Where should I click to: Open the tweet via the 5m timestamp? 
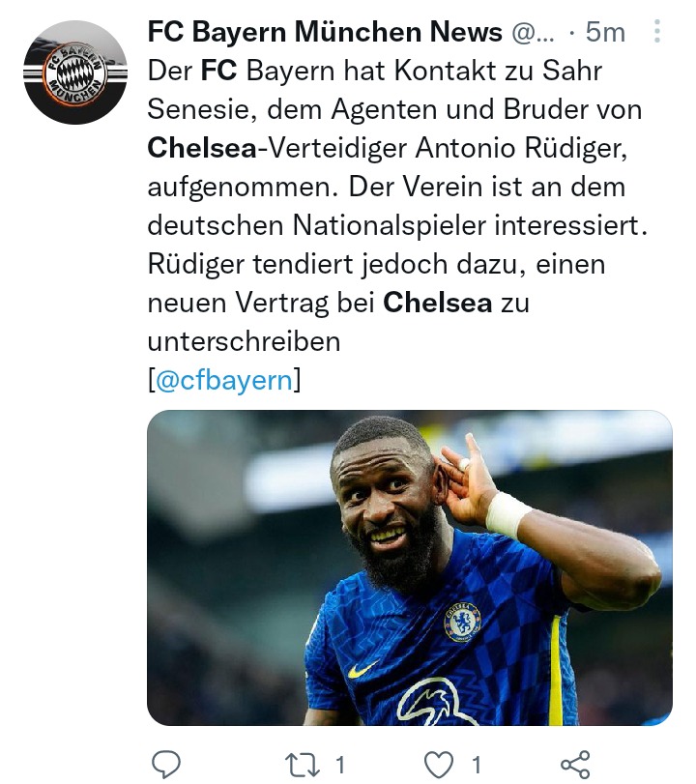pos(605,33)
